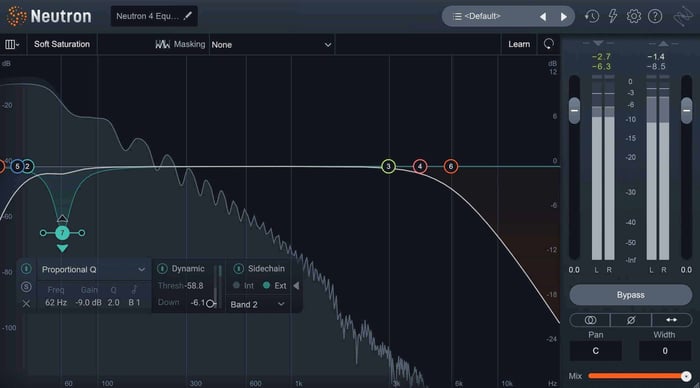Click the Freq value 62 Hz

click(56, 302)
